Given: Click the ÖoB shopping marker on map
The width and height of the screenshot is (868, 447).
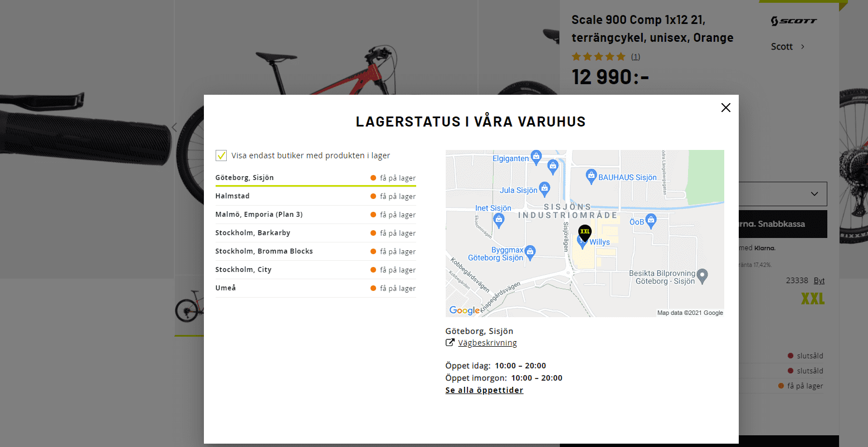Looking at the screenshot, I should 651,221.
